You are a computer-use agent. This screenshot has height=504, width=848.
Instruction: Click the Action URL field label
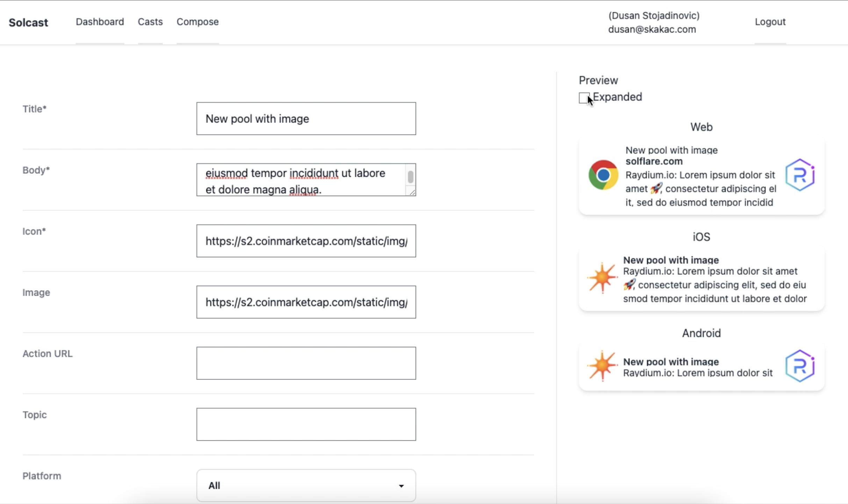(x=48, y=354)
